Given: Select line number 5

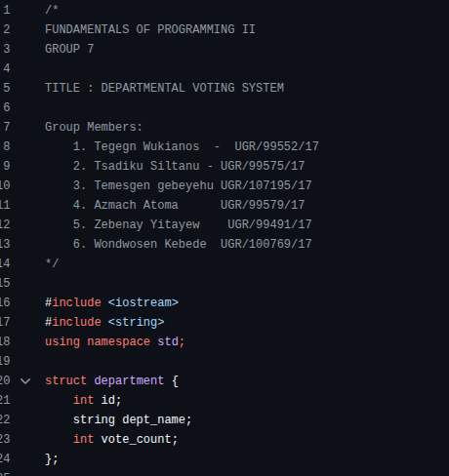Looking at the screenshot, I should (7, 88).
